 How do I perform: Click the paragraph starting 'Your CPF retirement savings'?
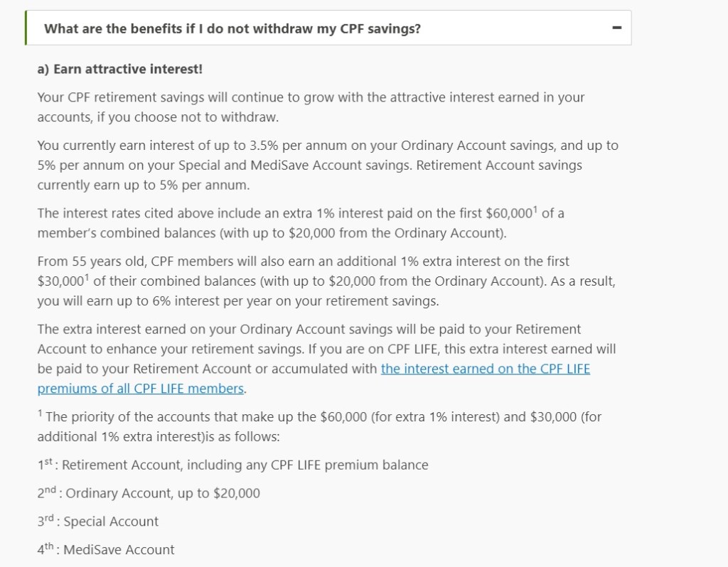pos(311,107)
